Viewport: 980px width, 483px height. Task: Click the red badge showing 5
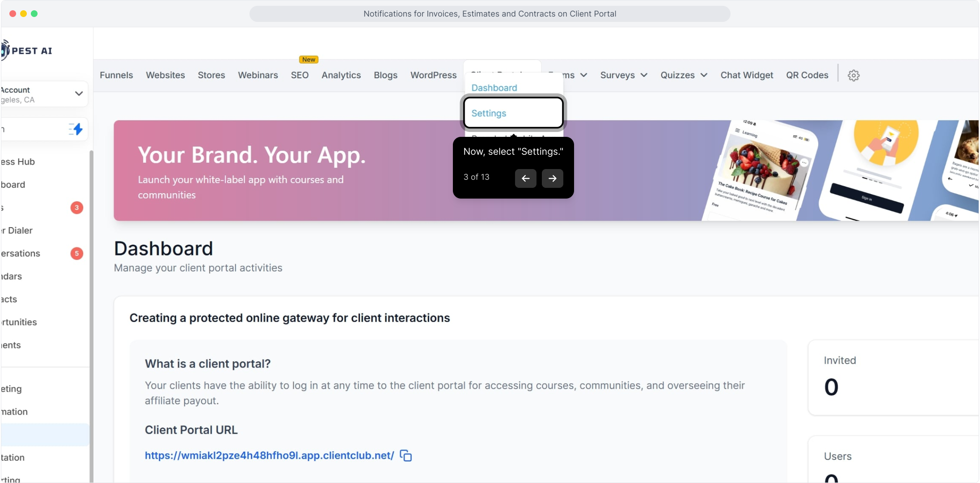pyautogui.click(x=77, y=254)
